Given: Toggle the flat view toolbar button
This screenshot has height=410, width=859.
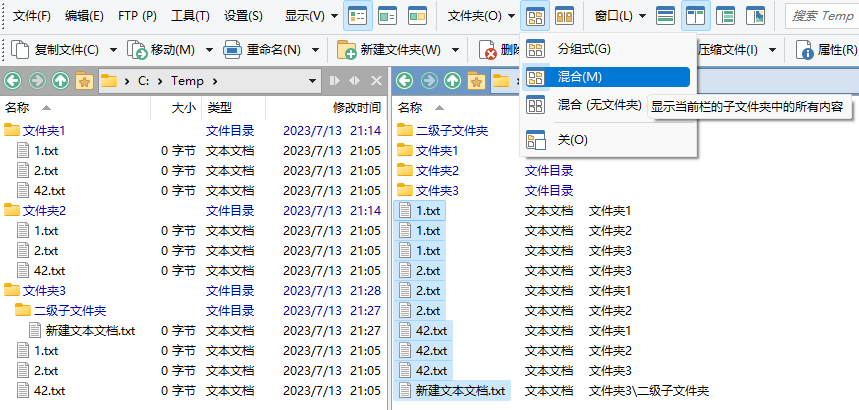Looking at the screenshot, I should pos(535,16).
